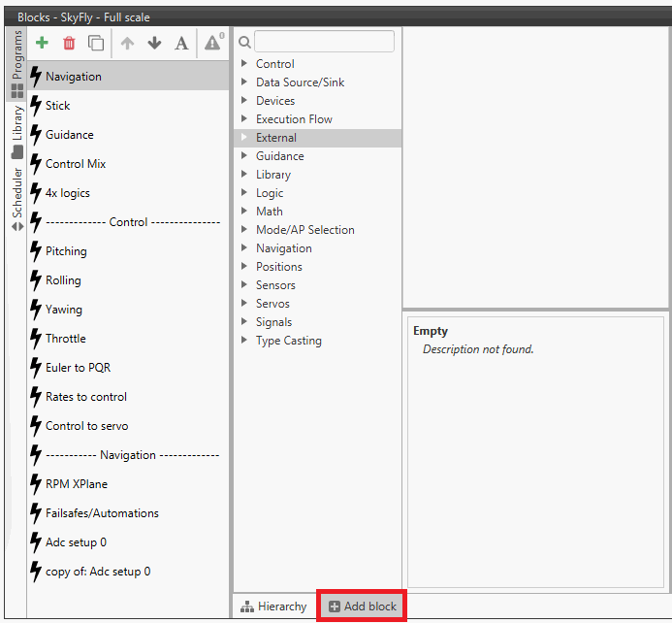Switch to the Hierarchy tab
672x623 pixels.
[273, 607]
